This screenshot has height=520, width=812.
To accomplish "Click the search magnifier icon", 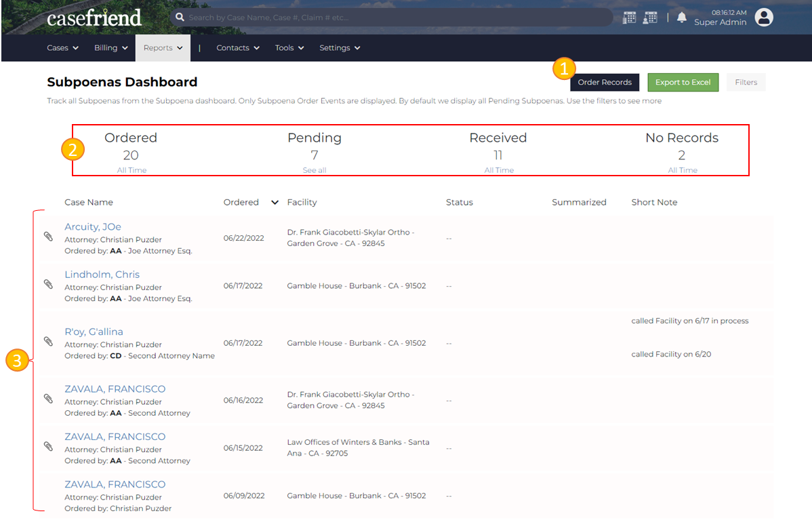I will pyautogui.click(x=180, y=17).
